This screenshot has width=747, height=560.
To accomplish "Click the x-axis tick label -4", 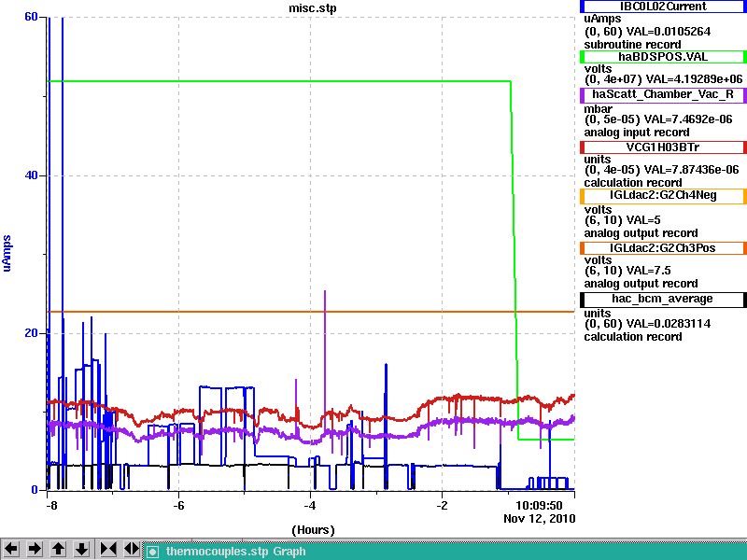I will (310, 506).
